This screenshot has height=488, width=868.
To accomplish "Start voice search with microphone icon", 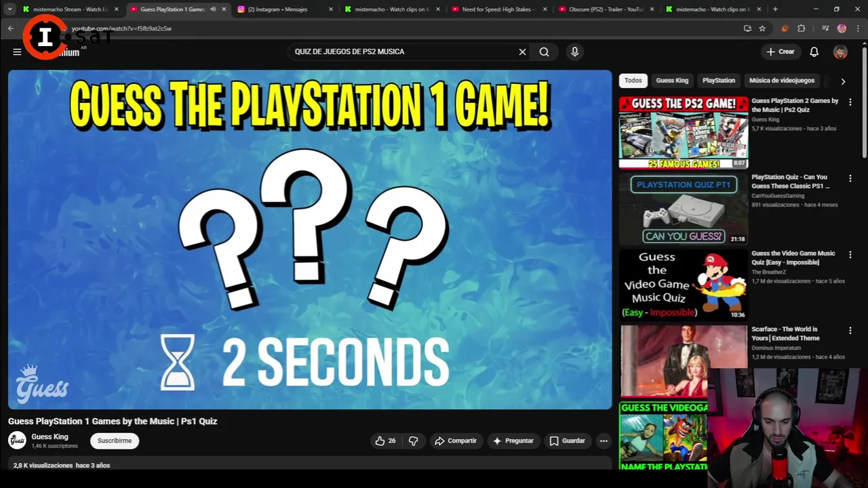I will point(574,52).
